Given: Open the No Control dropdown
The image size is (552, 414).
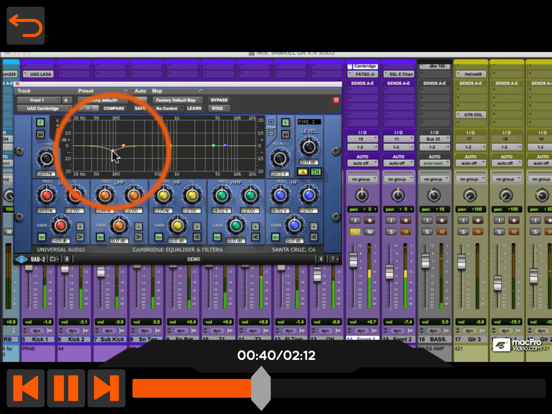Looking at the screenshot, I should [x=168, y=108].
